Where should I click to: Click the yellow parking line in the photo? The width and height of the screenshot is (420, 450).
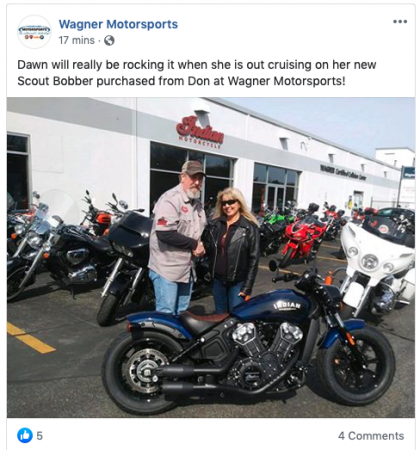coord(31,338)
